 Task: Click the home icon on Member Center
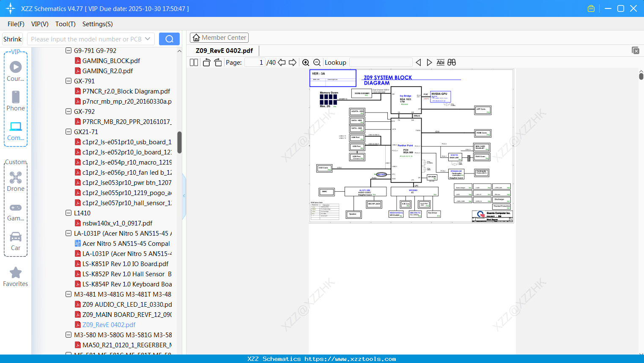click(196, 38)
